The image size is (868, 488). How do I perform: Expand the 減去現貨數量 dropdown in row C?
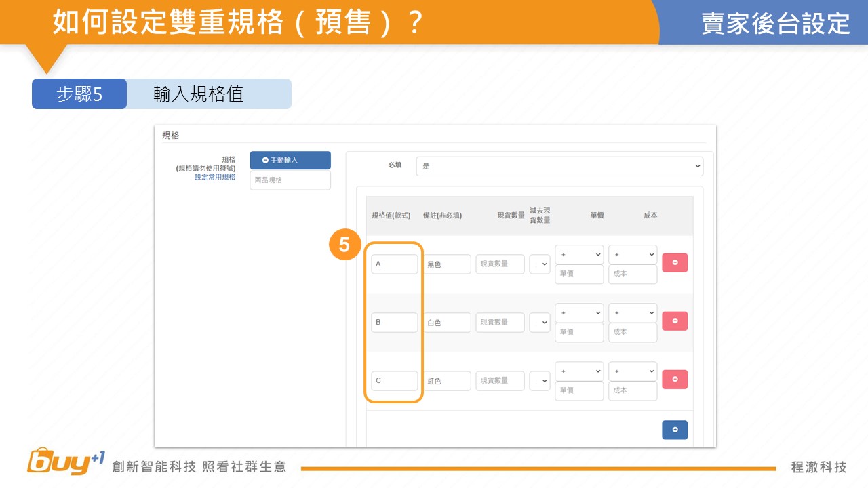coord(540,381)
